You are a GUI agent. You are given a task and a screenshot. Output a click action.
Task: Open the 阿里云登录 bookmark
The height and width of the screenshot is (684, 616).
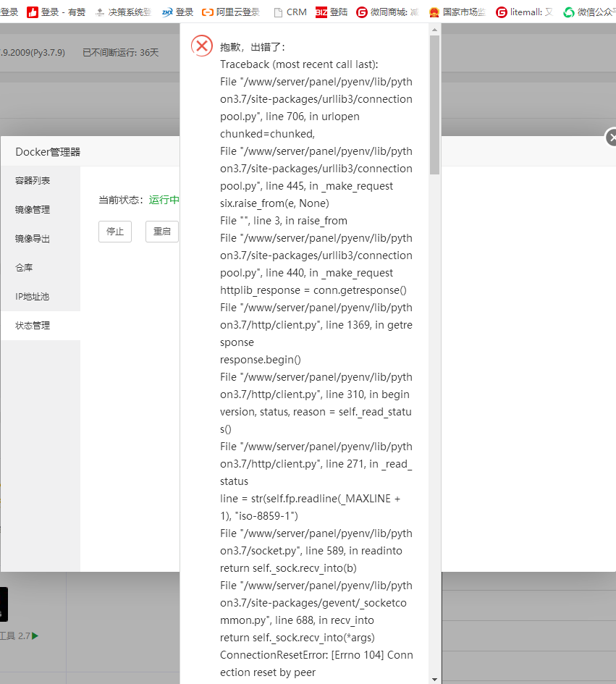tap(231, 12)
